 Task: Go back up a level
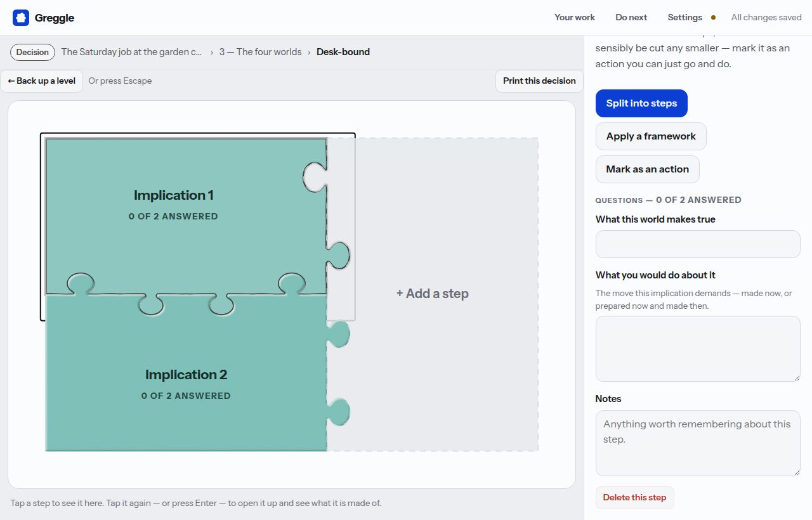coord(42,81)
